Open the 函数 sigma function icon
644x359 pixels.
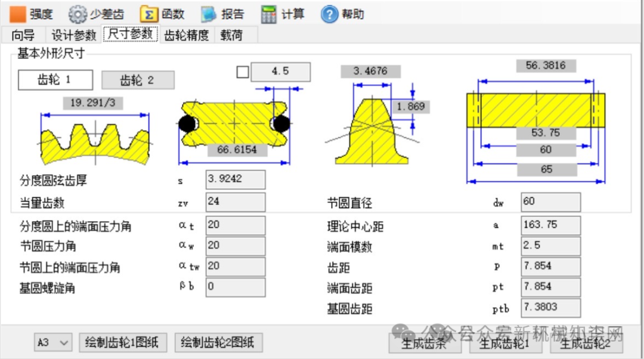(148, 14)
